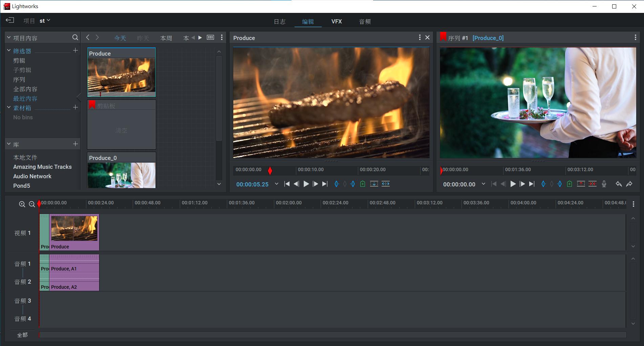Open search in the project contents panel
Image resolution: width=644 pixels, height=346 pixels.
(75, 38)
